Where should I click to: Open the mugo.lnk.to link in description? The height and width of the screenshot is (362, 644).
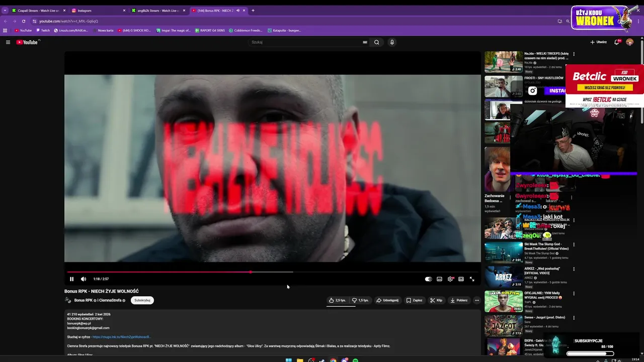coord(122,337)
